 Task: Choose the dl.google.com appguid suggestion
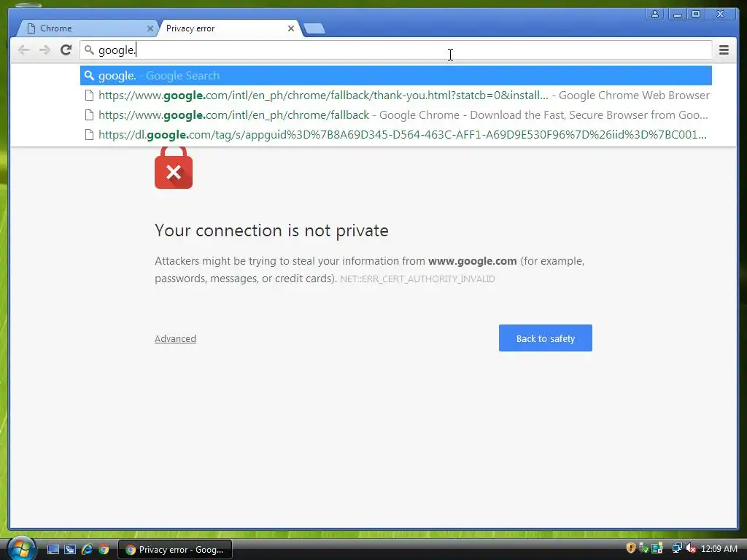click(x=396, y=135)
